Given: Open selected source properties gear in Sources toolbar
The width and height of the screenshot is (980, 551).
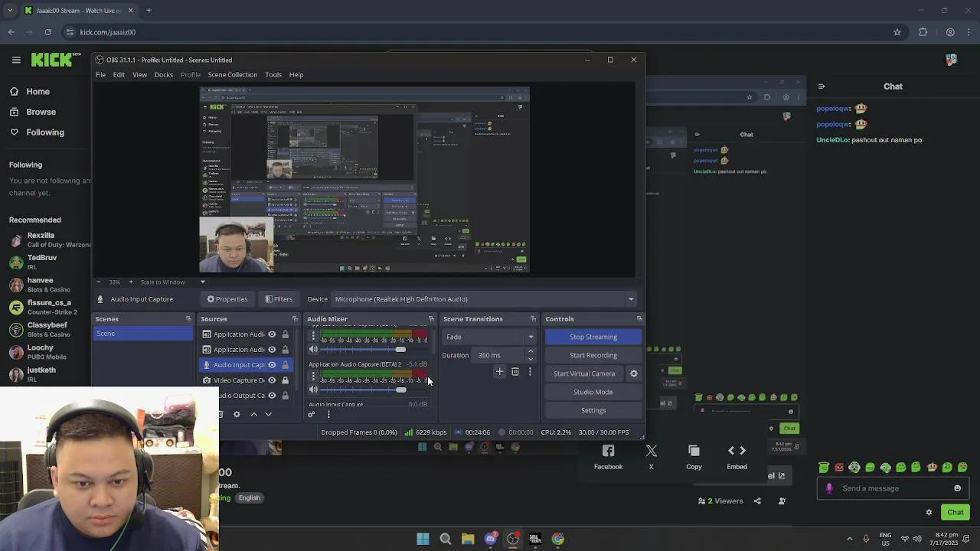Looking at the screenshot, I should coord(237,414).
